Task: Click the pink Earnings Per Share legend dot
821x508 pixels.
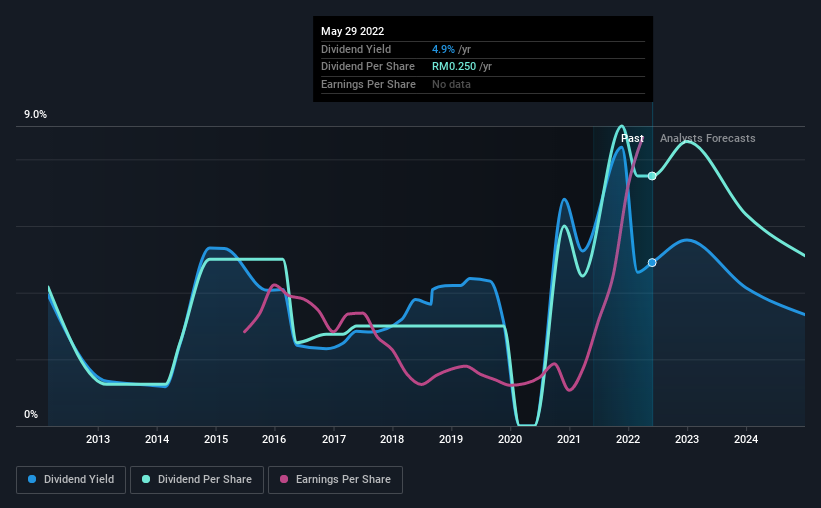Action: click(284, 480)
